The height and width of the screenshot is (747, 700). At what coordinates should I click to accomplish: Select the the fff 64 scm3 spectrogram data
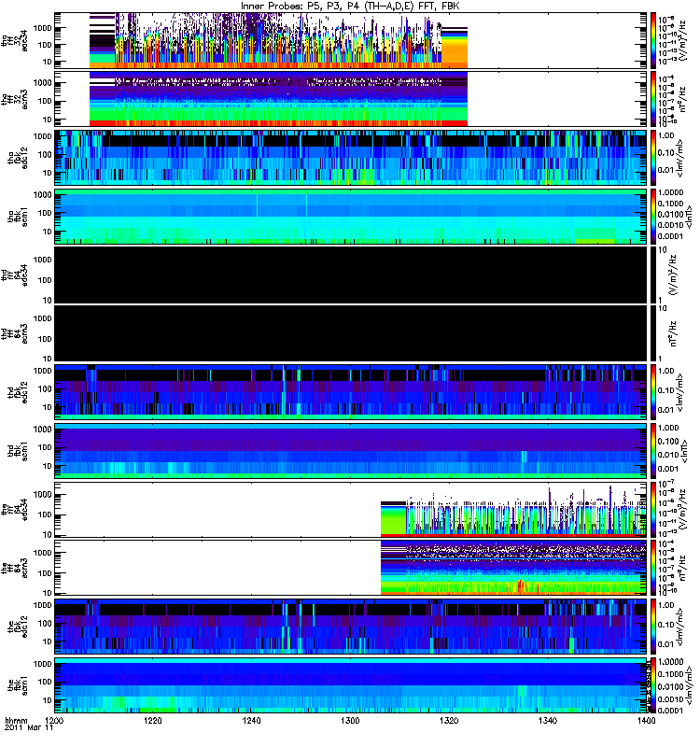[x=513, y=568]
